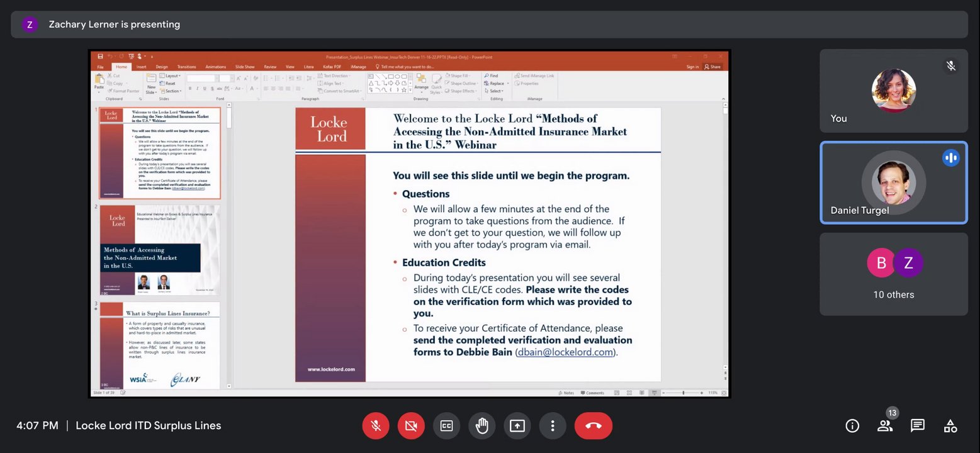980x453 pixels.
Task: Expand the Section dropdown
Action: [x=170, y=91]
